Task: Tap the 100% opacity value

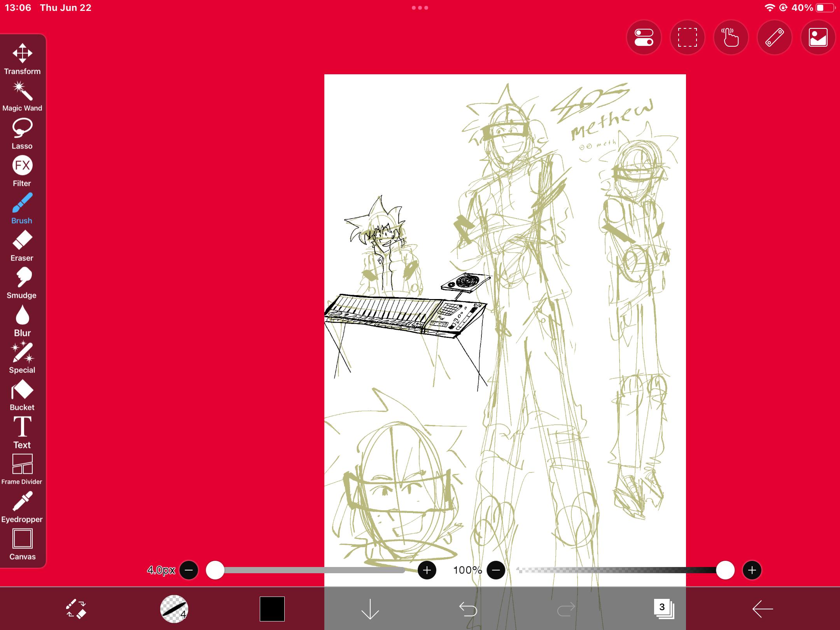Action: (x=467, y=570)
